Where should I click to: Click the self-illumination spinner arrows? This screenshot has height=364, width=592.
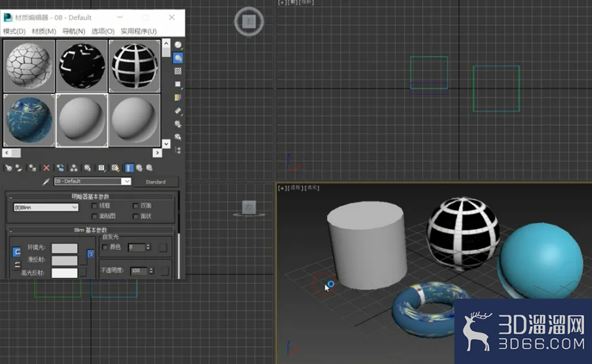(148, 247)
